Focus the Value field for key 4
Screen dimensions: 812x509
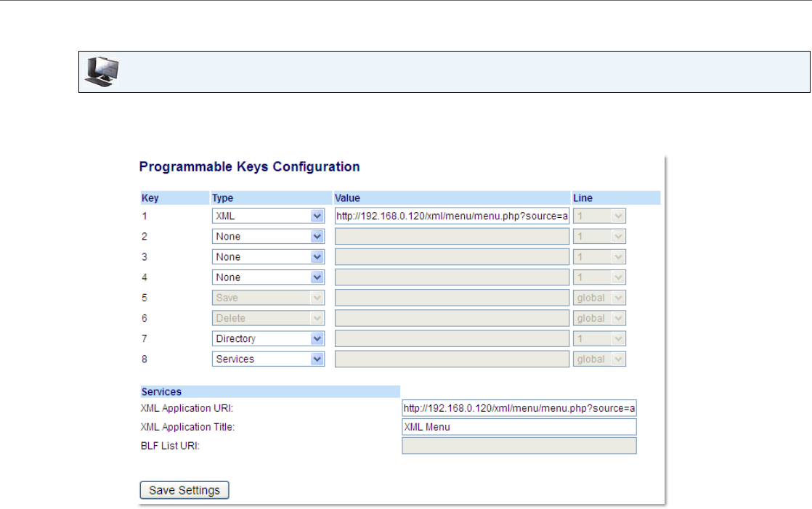point(452,277)
